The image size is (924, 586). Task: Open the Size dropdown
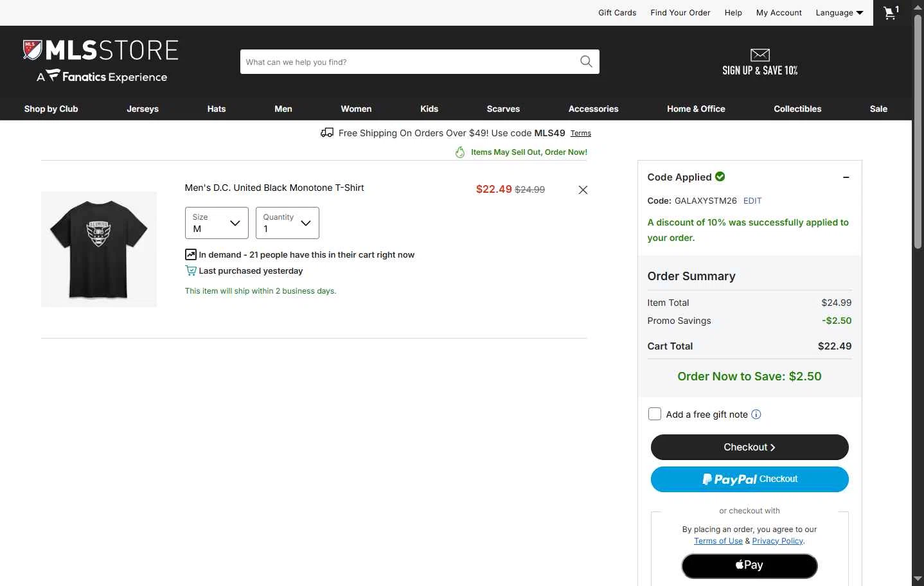217,223
